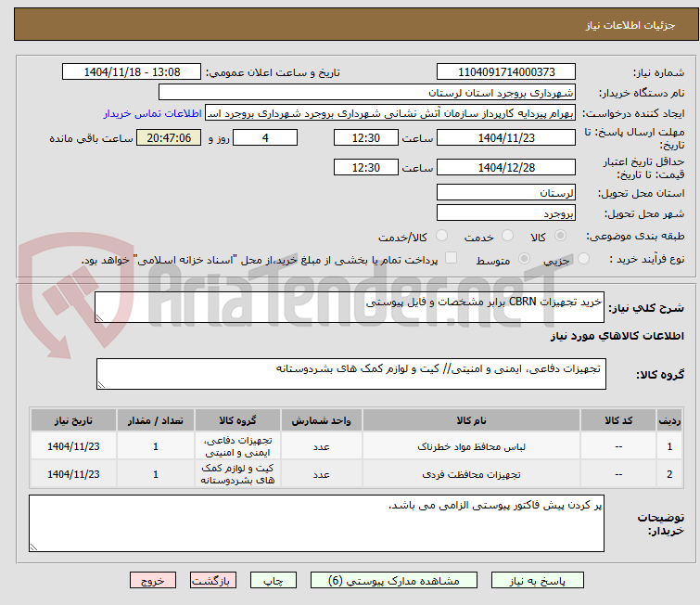
Task: Click the واحد شمارش column header
Action: tap(322, 420)
